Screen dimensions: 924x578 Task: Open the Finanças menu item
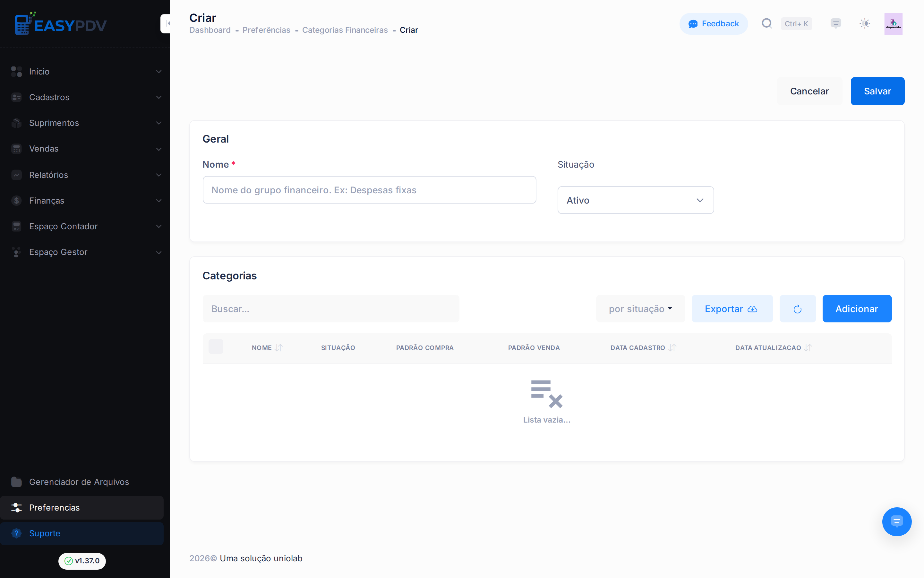(x=82, y=200)
